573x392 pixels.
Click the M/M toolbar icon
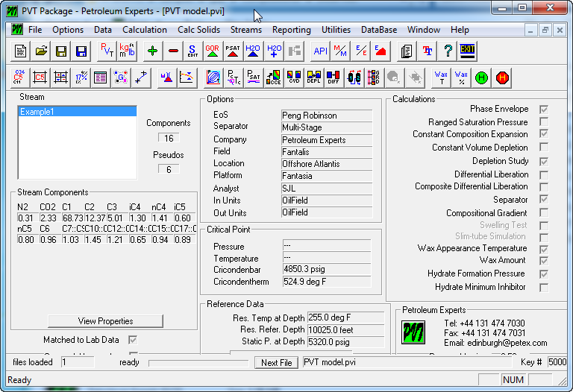[340, 51]
